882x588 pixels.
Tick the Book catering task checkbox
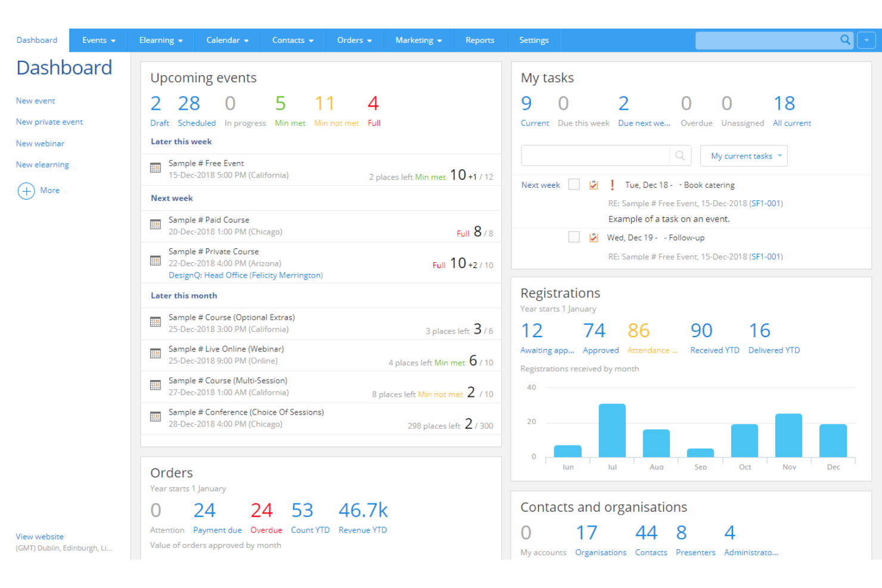(574, 185)
